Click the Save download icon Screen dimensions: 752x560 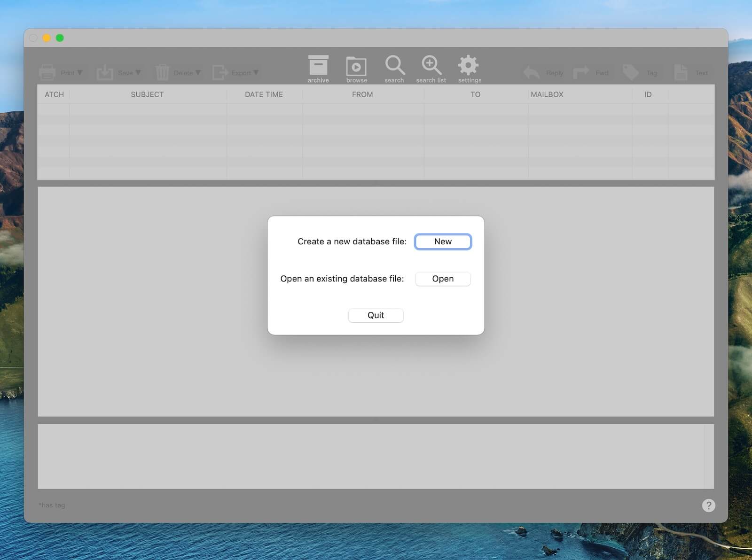tap(104, 72)
